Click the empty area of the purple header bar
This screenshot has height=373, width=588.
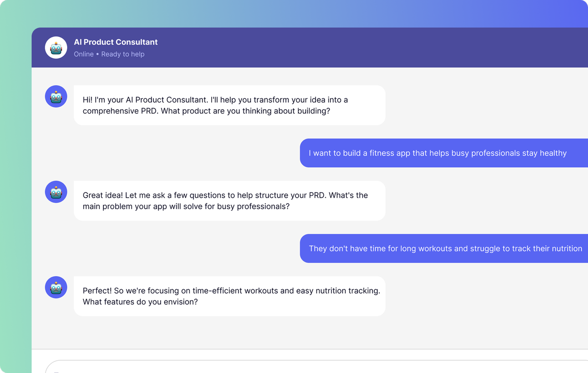click(x=367, y=47)
